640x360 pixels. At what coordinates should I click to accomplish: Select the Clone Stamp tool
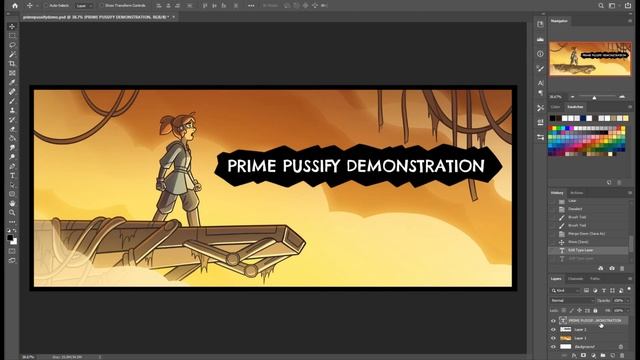tap(12, 110)
